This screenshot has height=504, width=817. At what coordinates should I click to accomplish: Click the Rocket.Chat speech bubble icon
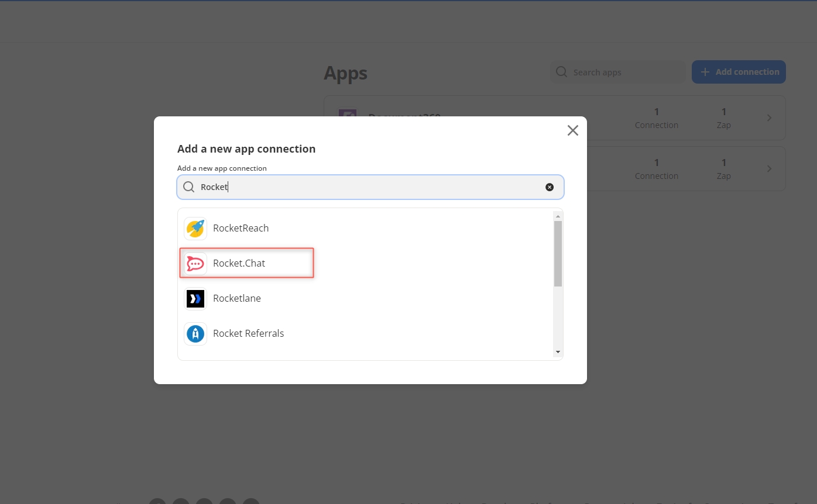tap(195, 264)
